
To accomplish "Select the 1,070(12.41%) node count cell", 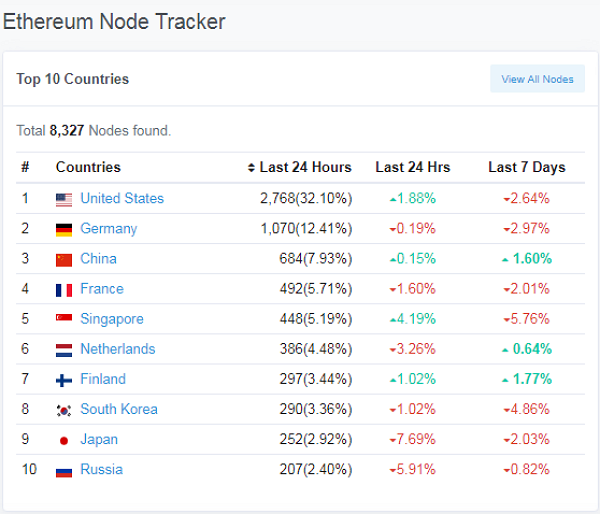I will coord(306,228).
